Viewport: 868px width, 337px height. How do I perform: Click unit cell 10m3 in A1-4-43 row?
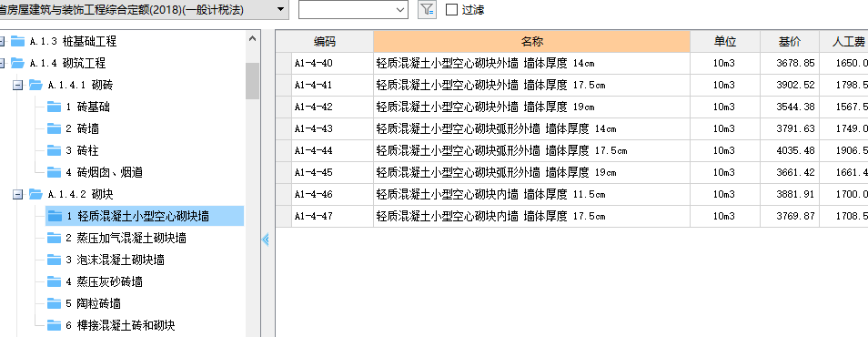(x=724, y=128)
